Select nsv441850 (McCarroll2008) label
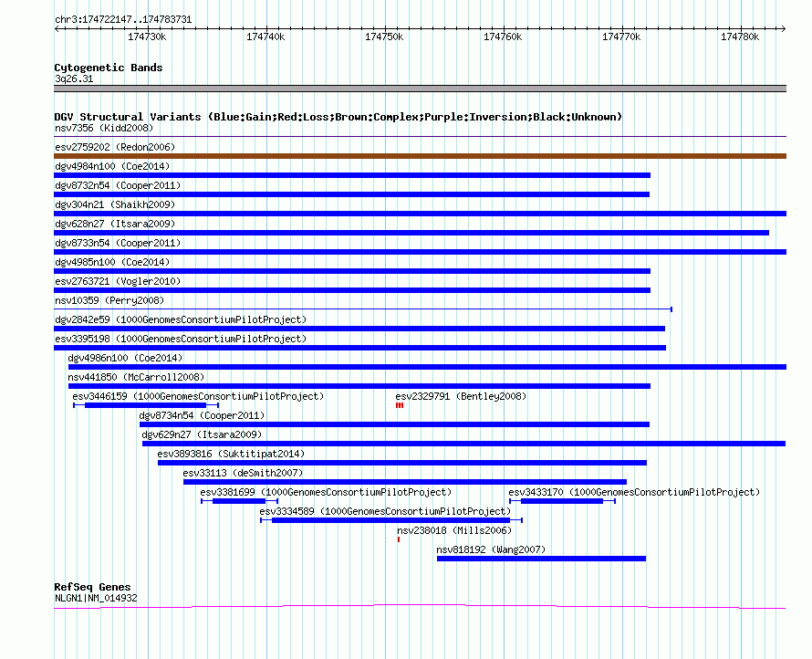 136,377
